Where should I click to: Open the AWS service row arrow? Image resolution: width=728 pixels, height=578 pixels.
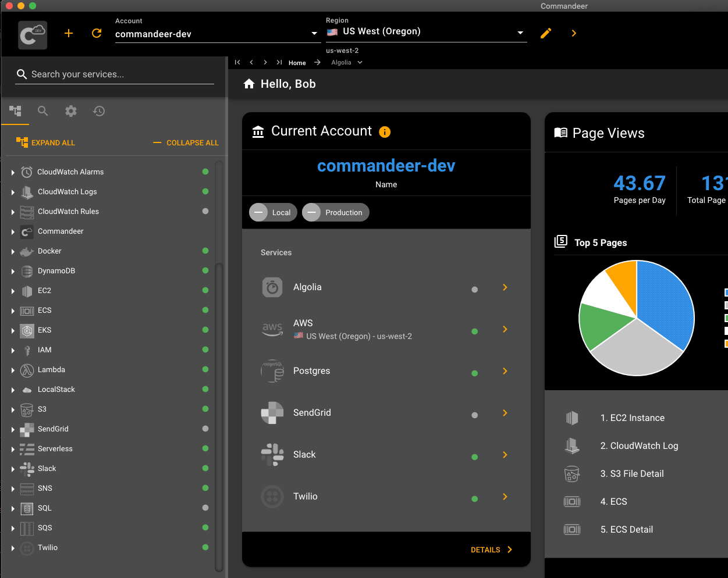pyautogui.click(x=505, y=329)
